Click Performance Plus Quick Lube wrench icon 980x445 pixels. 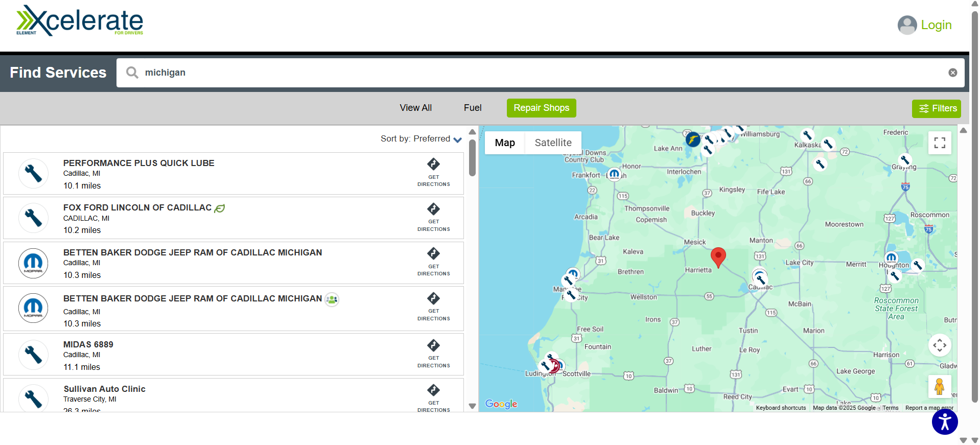tap(33, 173)
